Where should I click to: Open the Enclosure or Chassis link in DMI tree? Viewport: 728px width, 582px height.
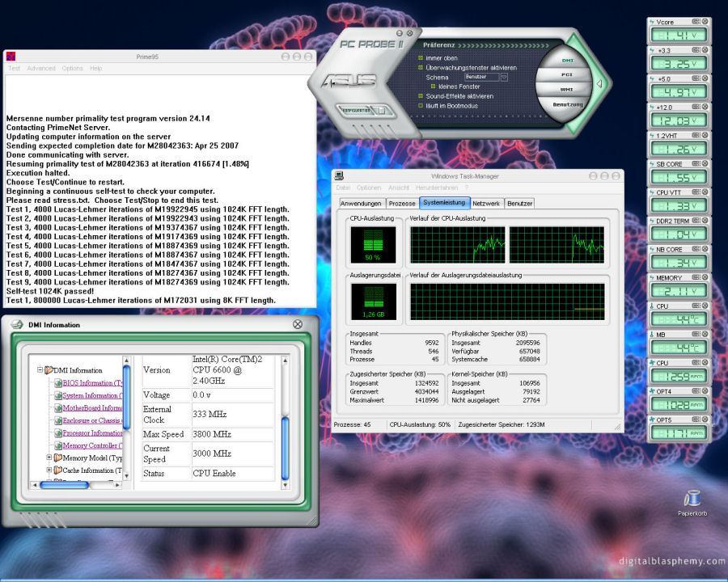[x=92, y=420]
